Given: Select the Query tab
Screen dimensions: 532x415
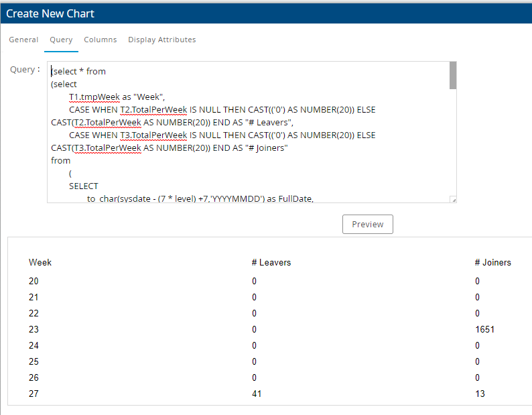Looking at the screenshot, I should 61,40.
